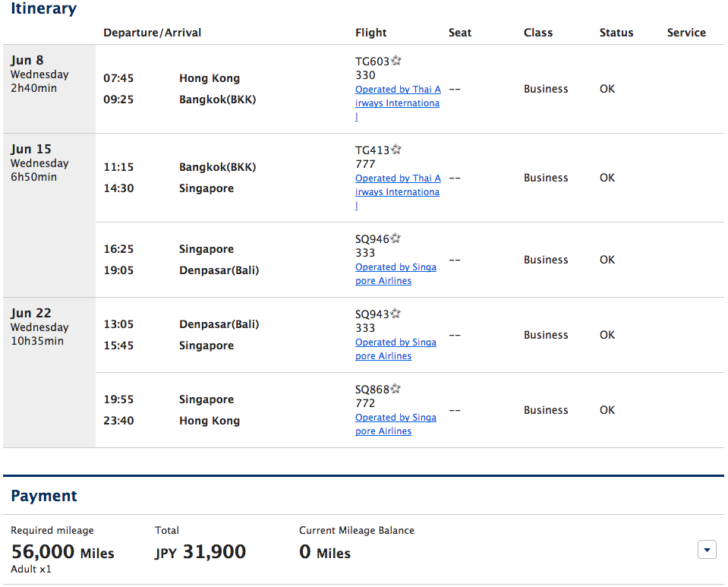The width and height of the screenshot is (728, 587).
Task: Click the star icon beside TG413
Action: (396, 150)
